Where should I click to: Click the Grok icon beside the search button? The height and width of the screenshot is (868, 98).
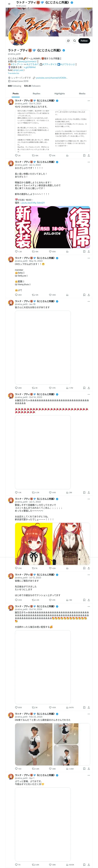click(68, 41)
